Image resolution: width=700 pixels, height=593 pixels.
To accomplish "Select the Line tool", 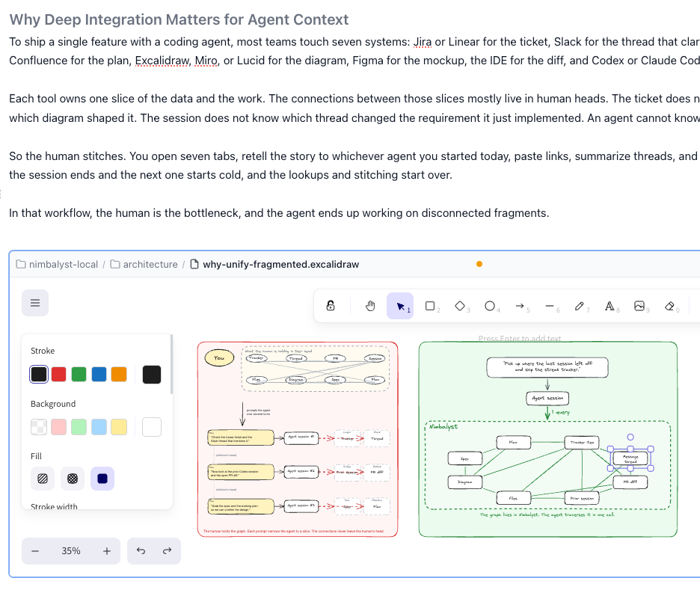I will pyautogui.click(x=550, y=306).
